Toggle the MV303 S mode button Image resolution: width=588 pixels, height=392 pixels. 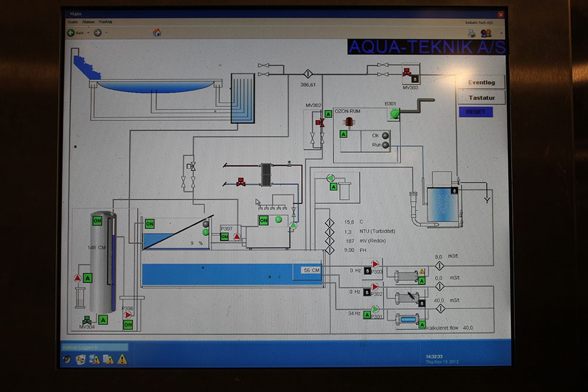[415, 79]
